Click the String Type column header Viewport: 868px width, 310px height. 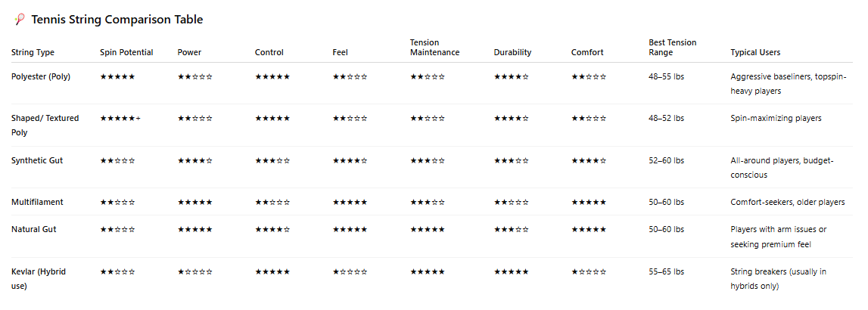point(33,53)
